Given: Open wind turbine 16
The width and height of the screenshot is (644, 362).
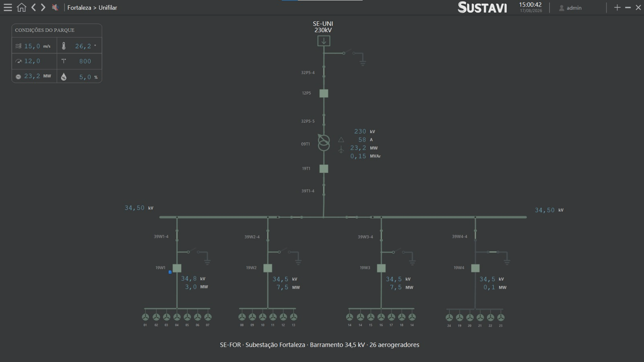Looking at the screenshot, I should click(x=381, y=317).
